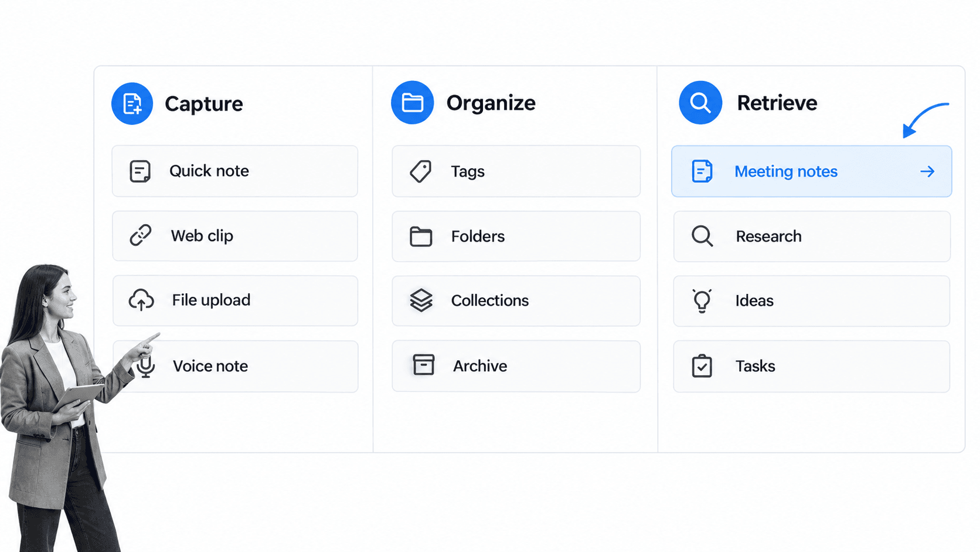Click the Research magnifier icon
Screen dimensions: 980x552
coord(702,236)
